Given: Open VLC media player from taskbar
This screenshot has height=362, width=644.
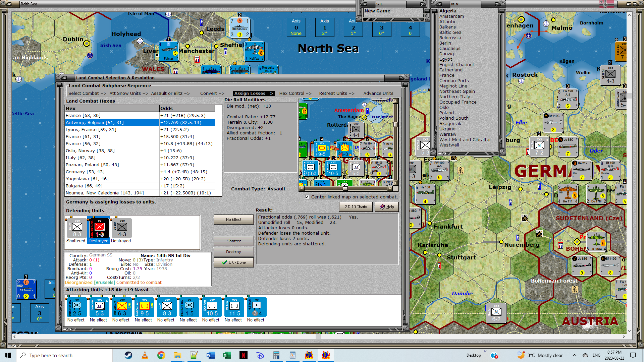Looking at the screenshot, I should (x=145, y=355).
